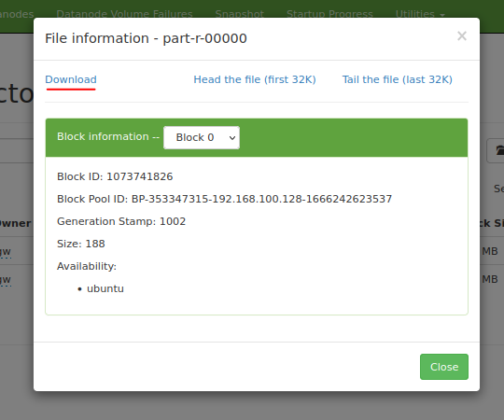The height and width of the screenshot is (420, 504).
Task: Expand the Block 0 dropdown
Action: pos(202,137)
